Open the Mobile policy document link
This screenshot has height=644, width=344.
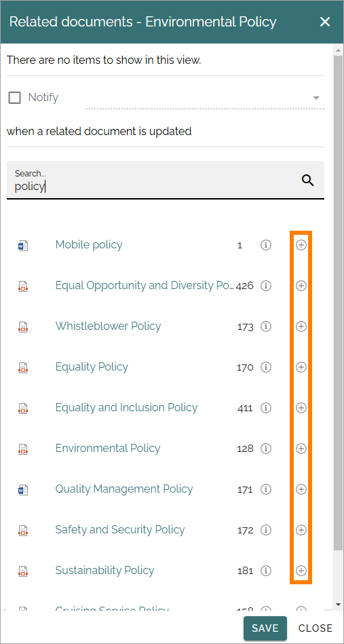(x=89, y=245)
